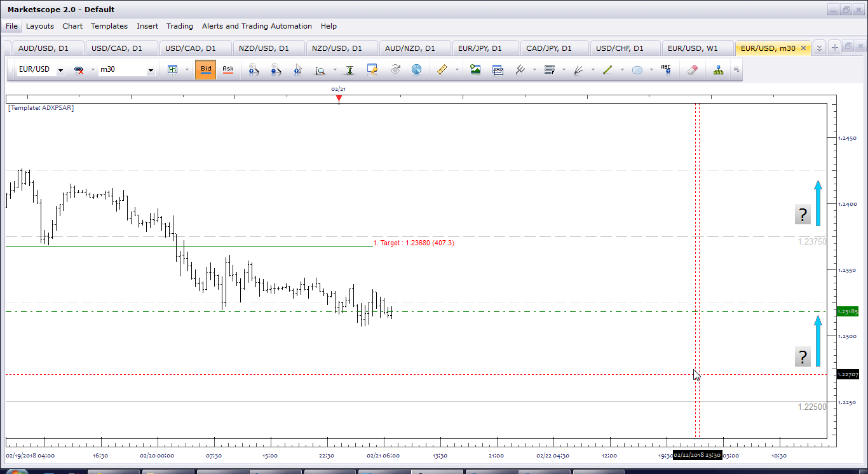Expand arrow next to vertical zoom icon
This screenshot has height=474, width=868.
(x=335, y=70)
